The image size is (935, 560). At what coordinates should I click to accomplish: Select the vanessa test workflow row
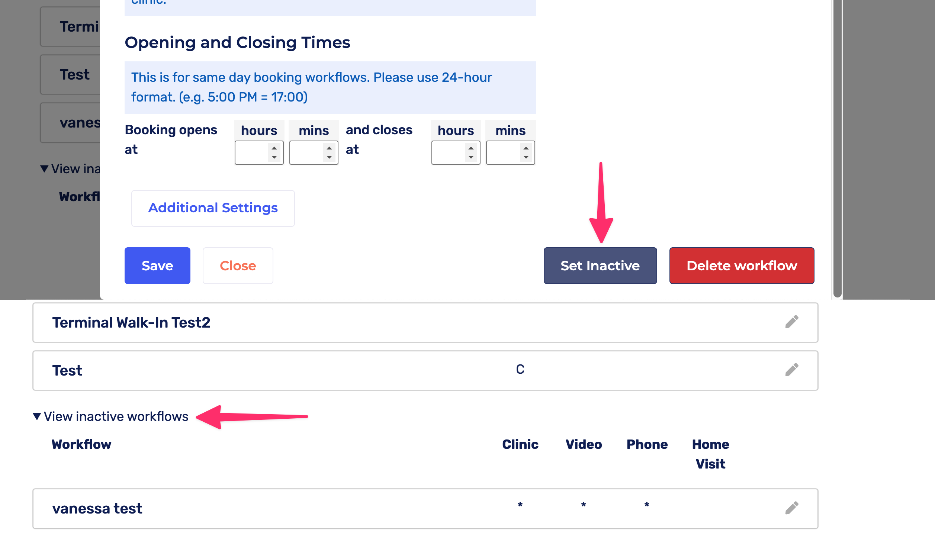click(x=264, y=508)
